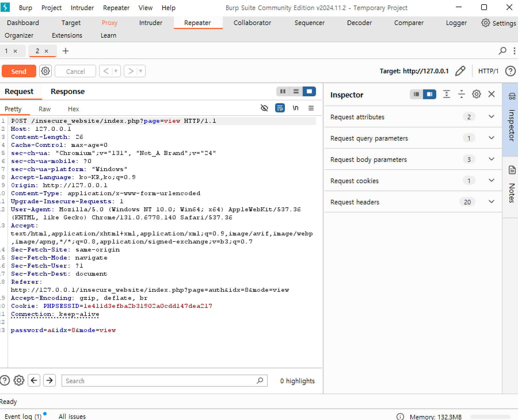Select the Pretty view tab
Viewport: 518px width, 420px height.
[x=13, y=109]
